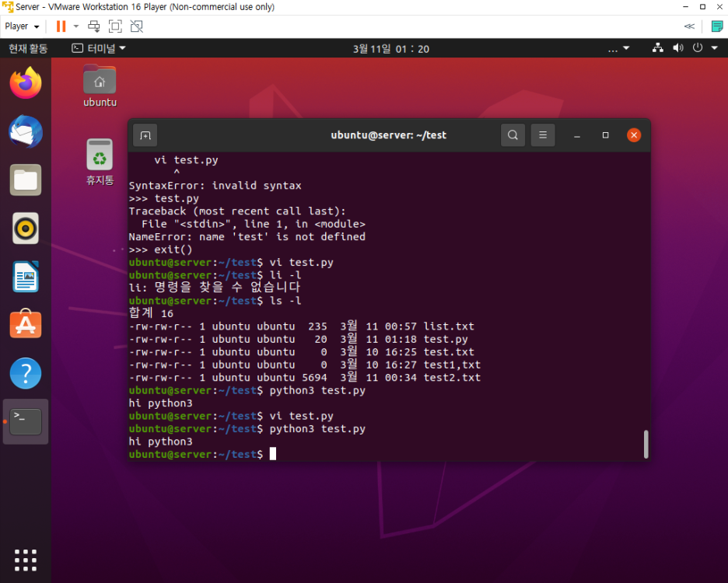The height and width of the screenshot is (583, 728).
Task: Click 현재 활동 activities overview
Action: (28, 48)
